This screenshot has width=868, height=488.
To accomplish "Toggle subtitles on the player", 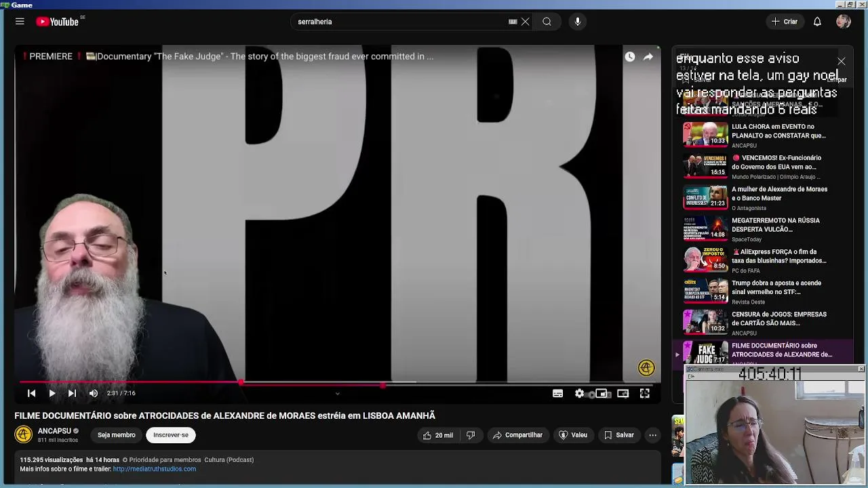I will coord(557,393).
